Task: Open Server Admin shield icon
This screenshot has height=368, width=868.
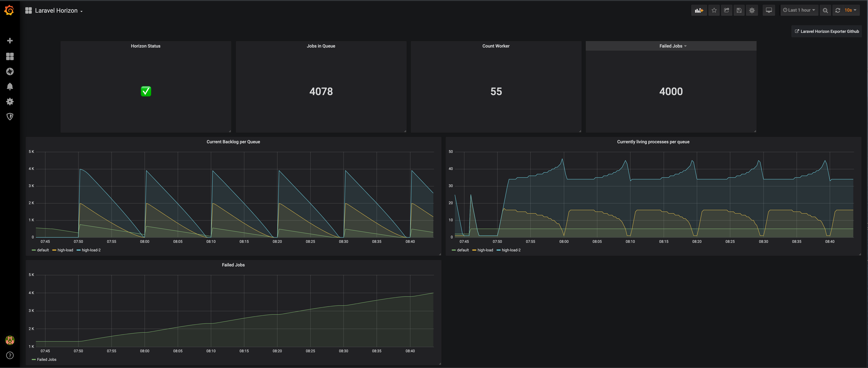Action: coord(10,117)
